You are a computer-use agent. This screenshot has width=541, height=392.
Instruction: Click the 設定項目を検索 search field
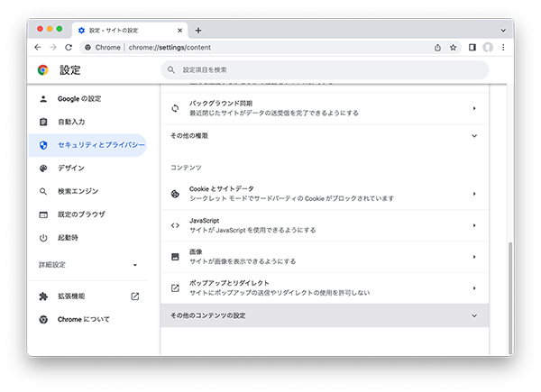tap(325, 69)
